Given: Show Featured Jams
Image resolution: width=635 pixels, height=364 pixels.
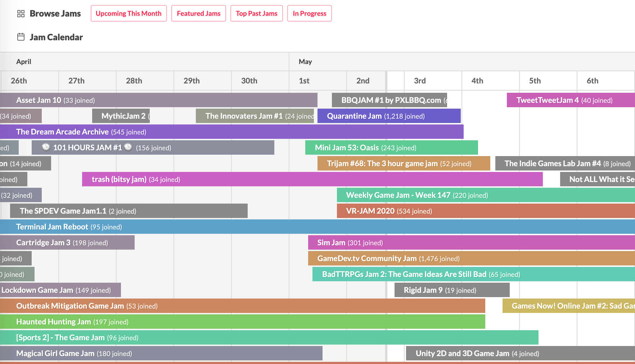Looking at the screenshot, I should (x=198, y=14).
